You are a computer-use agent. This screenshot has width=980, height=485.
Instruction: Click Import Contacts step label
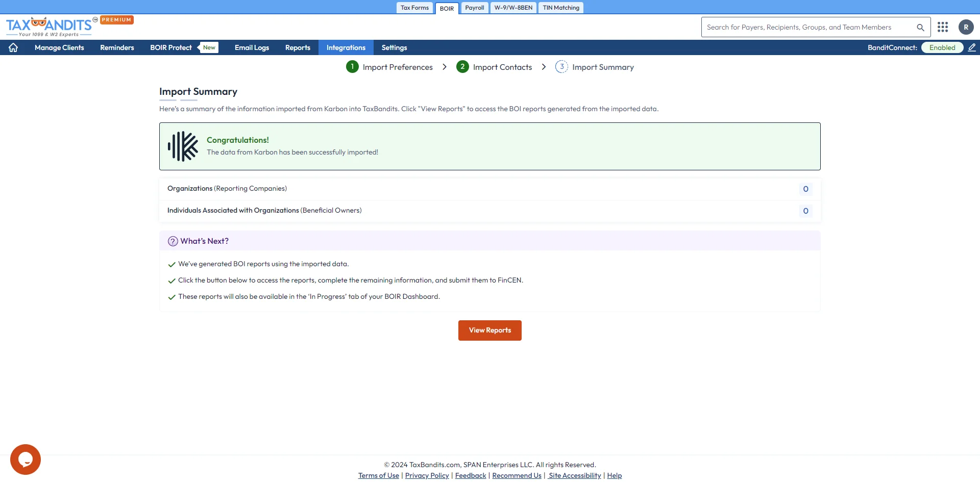click(502, 67)
